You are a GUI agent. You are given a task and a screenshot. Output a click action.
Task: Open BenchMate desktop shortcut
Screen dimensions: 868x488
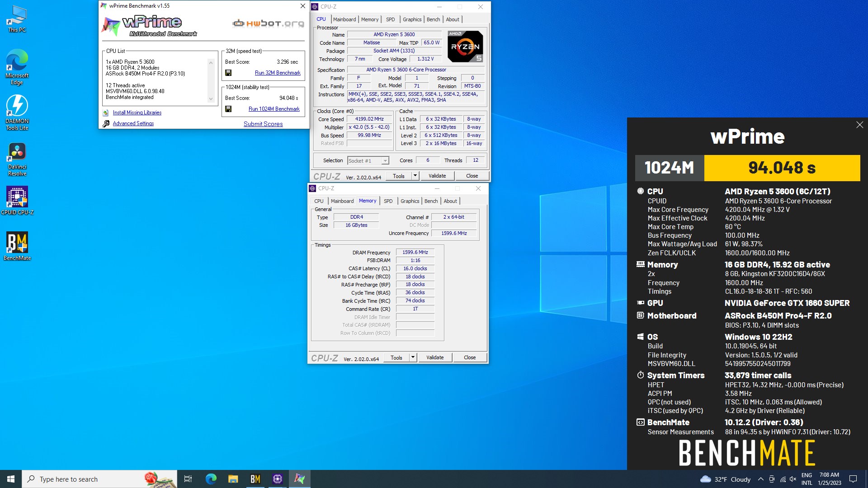coord(17,246)
